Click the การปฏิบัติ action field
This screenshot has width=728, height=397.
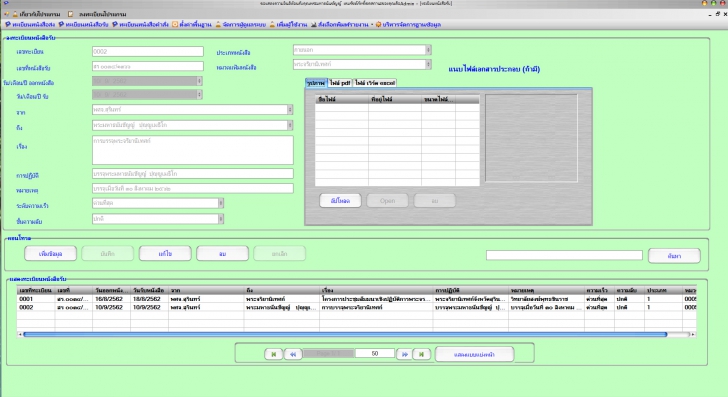click(x=193, y=174)
